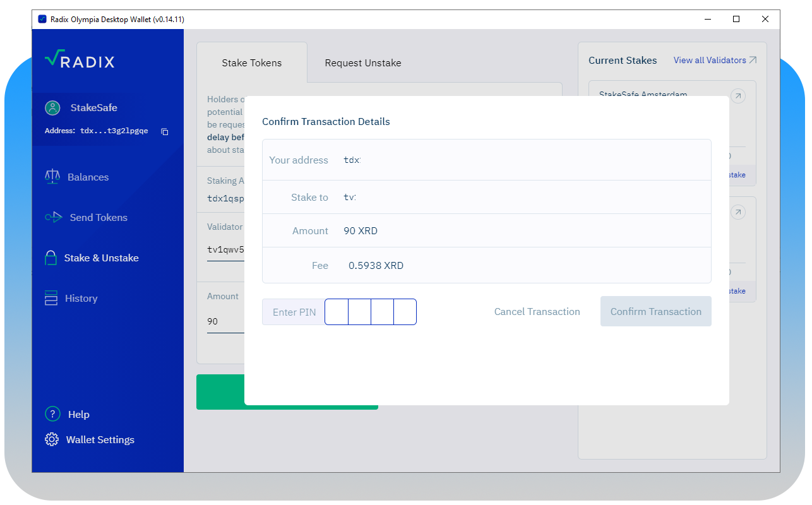
Task: Click Confirm Transaction button
Action: click(655, 311)
